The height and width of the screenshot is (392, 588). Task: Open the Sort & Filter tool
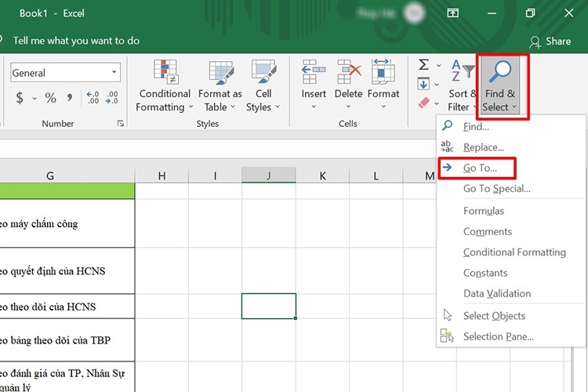(463, 85)
